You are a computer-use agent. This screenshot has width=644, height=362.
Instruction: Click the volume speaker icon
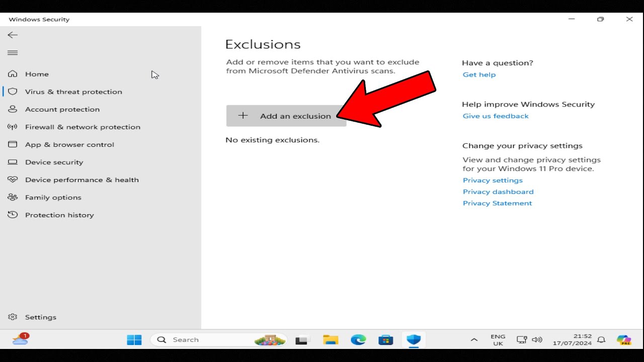point(537,340)
